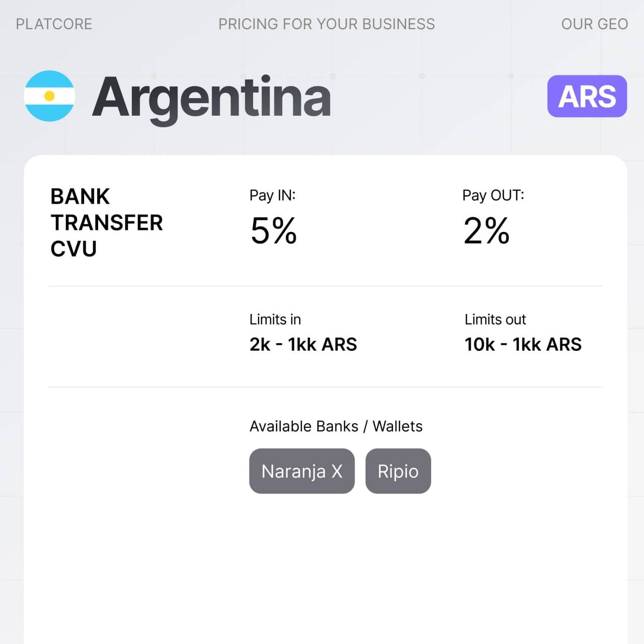Click the Pay IN label
644x644 pixels.
(x=272, y=195)
